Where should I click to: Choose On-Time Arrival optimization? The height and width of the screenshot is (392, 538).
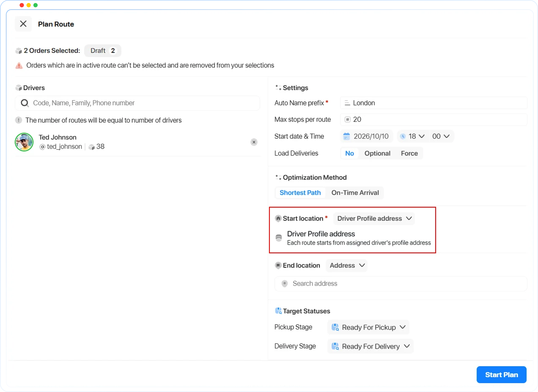355,193
